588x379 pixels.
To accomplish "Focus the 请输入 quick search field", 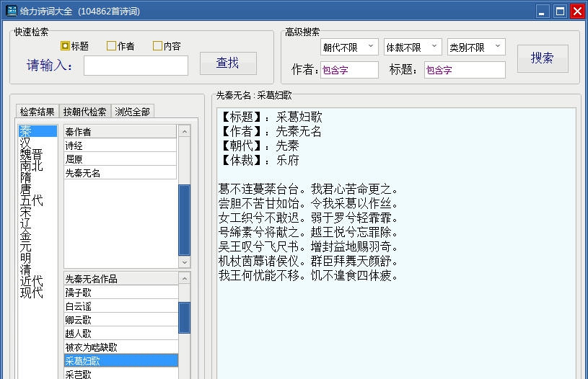I will (x=136, y=66).
